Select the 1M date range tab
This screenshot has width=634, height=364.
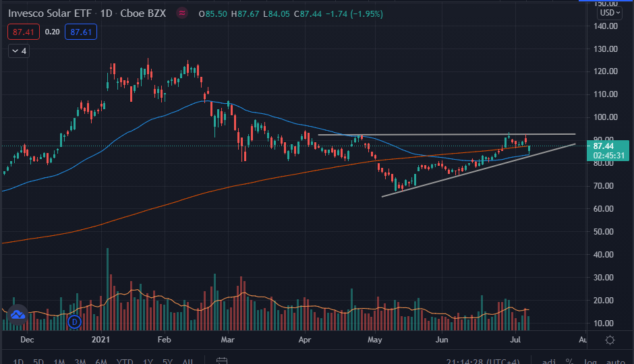click(x=59, y=361)
